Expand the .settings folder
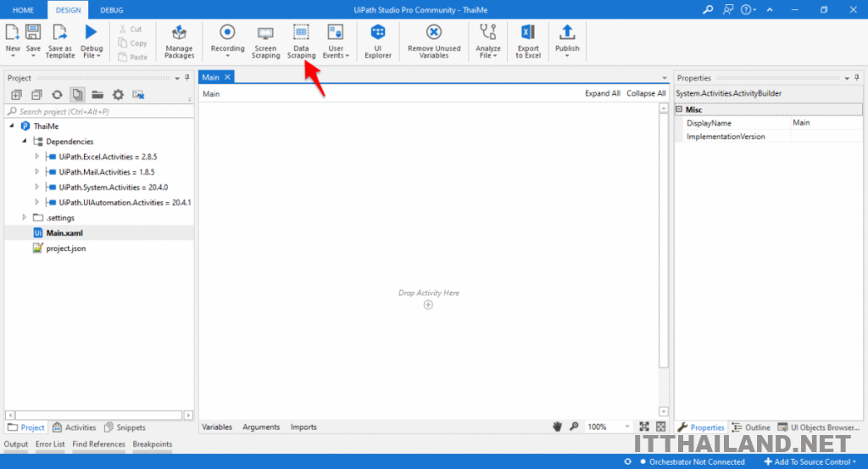The height and width of the screenshot is (469, 868). [25, 217]
